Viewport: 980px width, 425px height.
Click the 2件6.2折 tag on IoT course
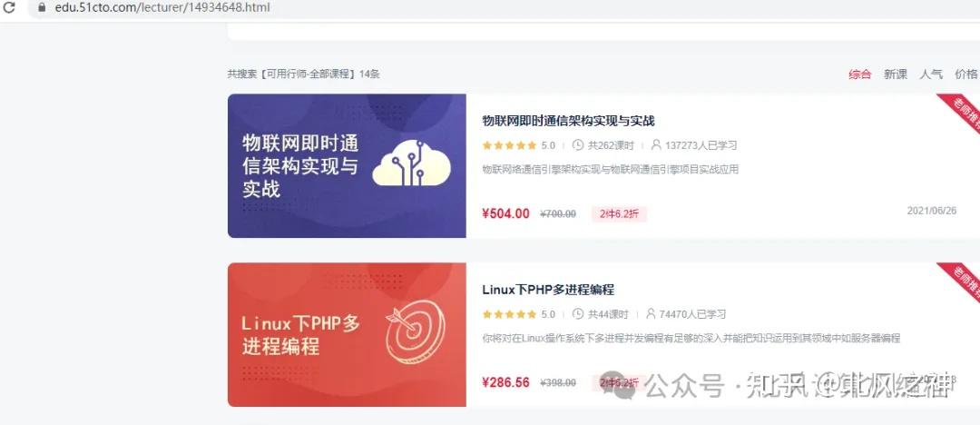click(x=620, y=214)
